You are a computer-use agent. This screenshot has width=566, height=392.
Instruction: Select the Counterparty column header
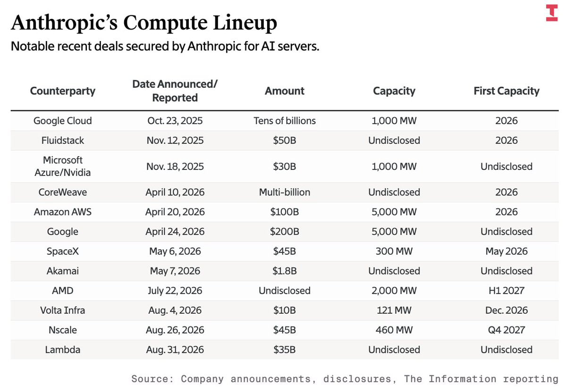62,91
